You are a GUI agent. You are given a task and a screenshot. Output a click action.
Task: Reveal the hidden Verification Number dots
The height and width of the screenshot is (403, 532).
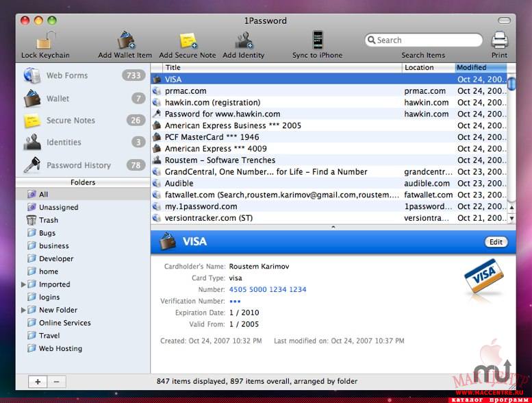coord(235,301)
